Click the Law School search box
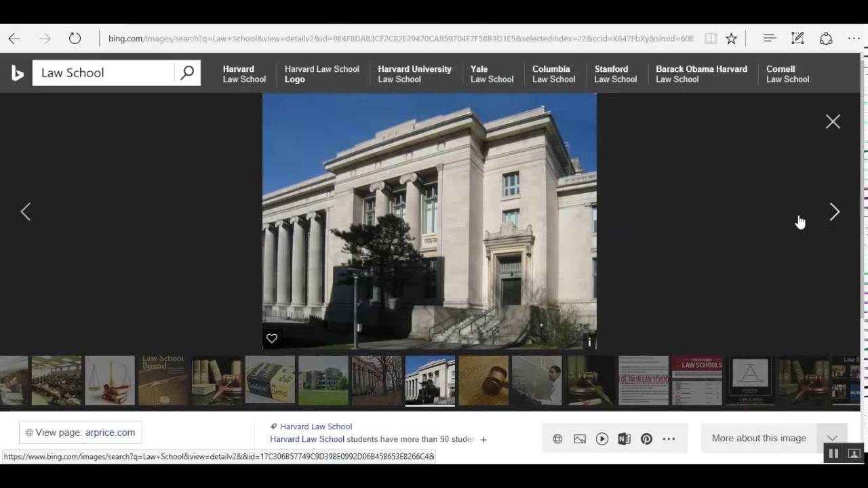Viewport: 868px width, 488px height. (104, 73)
